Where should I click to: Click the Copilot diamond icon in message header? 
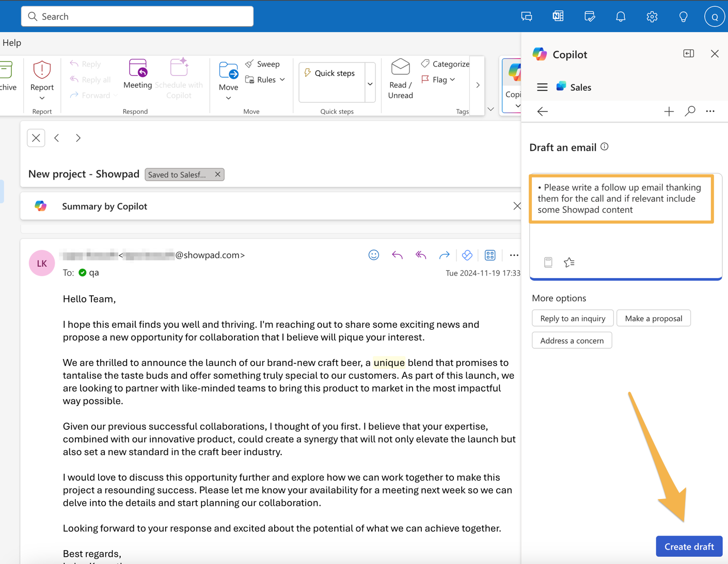(467, 255)
